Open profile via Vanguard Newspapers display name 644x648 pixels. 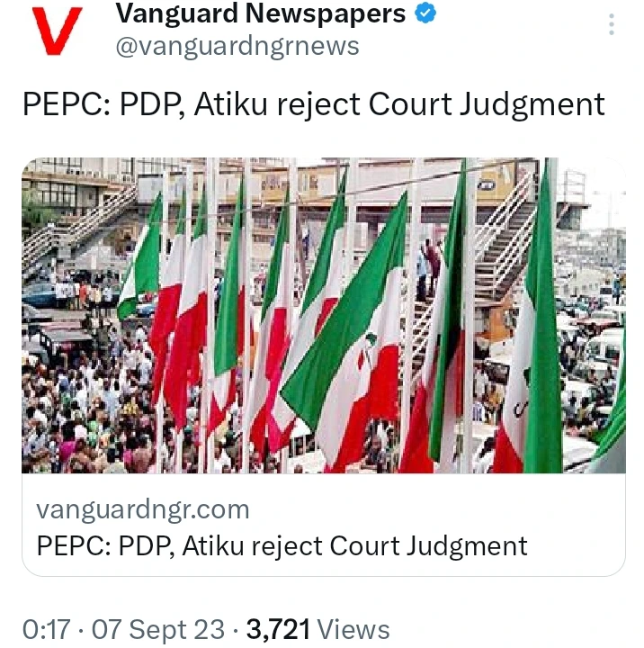261,14
